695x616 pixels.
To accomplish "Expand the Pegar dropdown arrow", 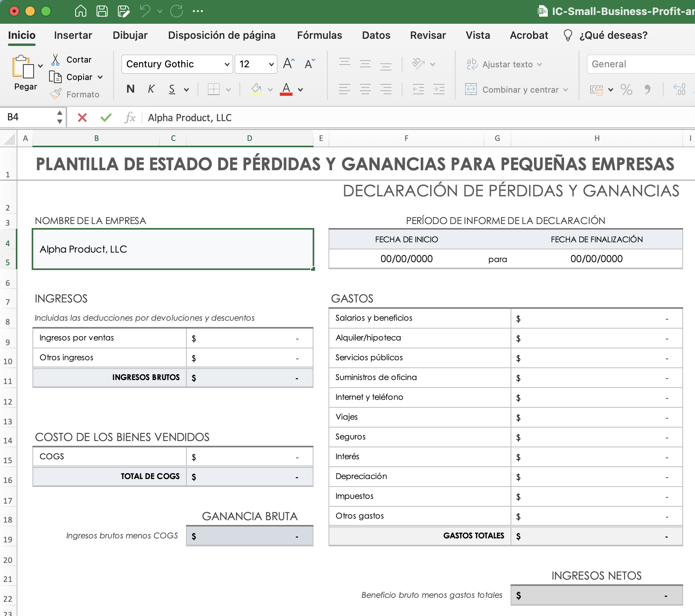I will (40, 66).
